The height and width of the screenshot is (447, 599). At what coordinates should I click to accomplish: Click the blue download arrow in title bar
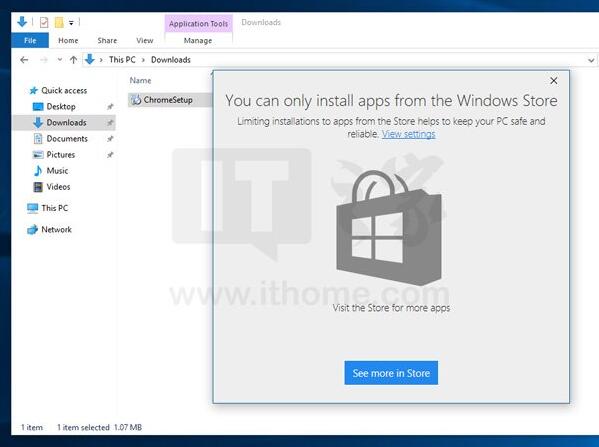(x=22, y=22)
